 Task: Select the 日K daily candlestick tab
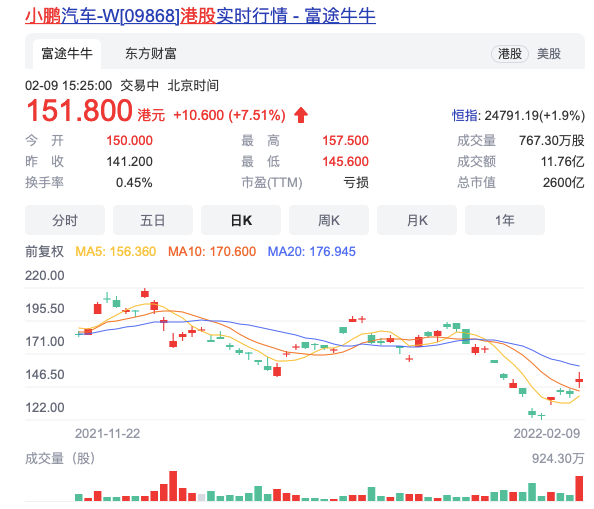(241, 220)
